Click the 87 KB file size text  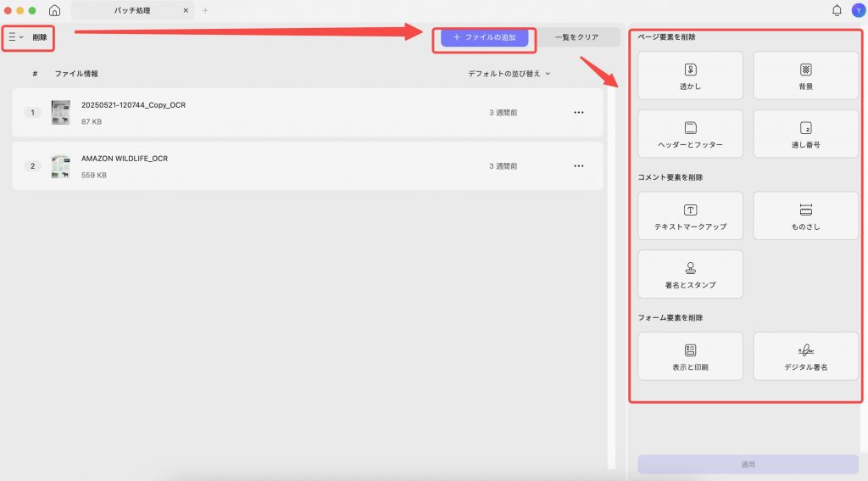point(92,122)
